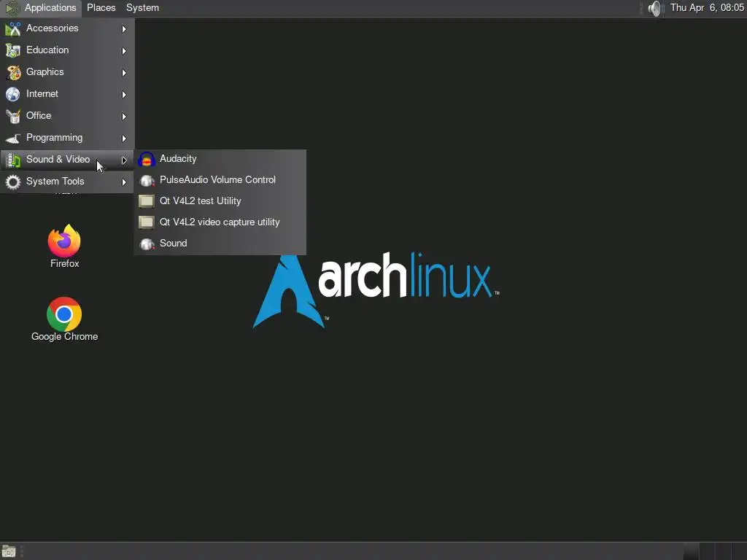
Task: Select the Internet category label
Action: (42, 94)
